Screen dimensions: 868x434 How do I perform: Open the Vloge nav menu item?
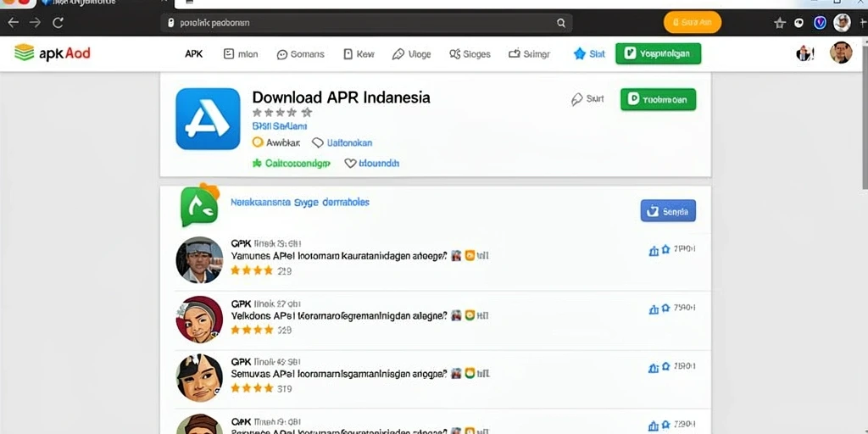click(411, 53)
